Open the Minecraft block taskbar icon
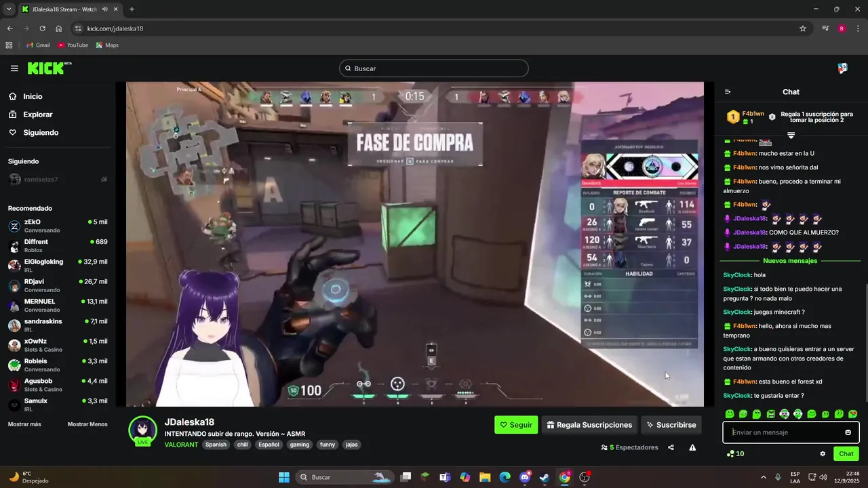 point(425,477)
